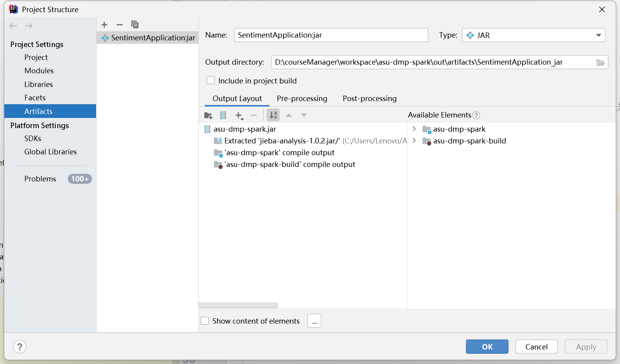Screen dimensions: 620x364
Task: Select Artifacts in the sidebar
Action: (x=50, y=111)
